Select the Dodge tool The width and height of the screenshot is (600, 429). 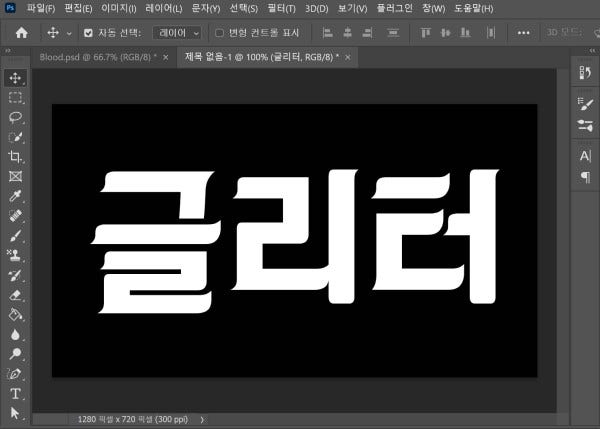pyautogui.click(x=15, y=354)
